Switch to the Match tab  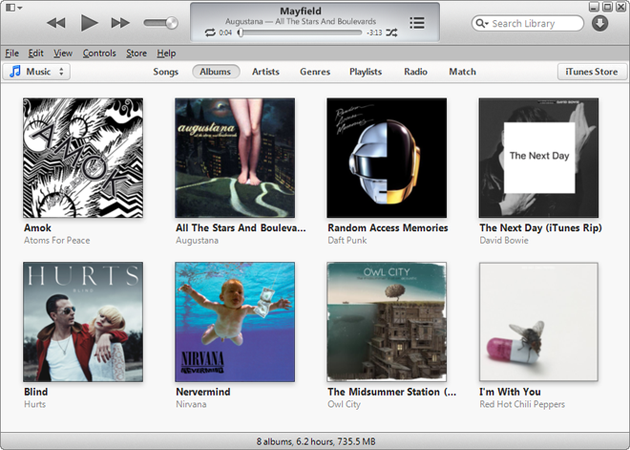point(462,72)
